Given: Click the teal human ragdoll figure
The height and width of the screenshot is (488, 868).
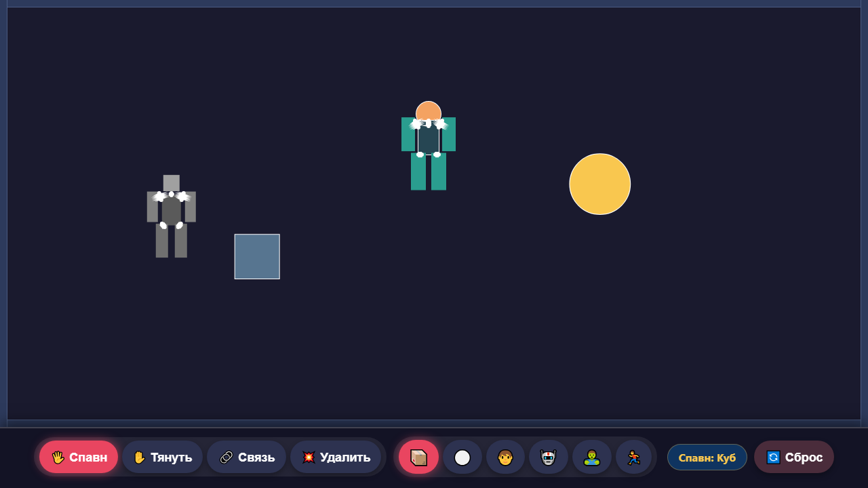Looking at the screenshot, I should 429,146.
